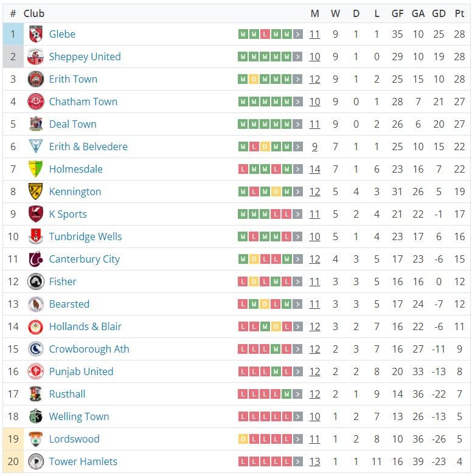Click the Erith & Belvedere triangular crest
The width and height of the screenshot is (472, 476).
[x=35, y=147]
